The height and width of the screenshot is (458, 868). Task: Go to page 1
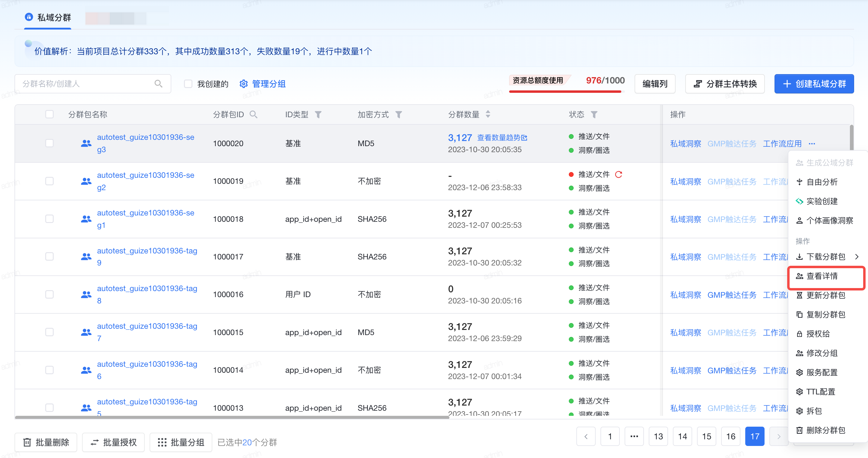pyautogui.click(x=610, y=437)
